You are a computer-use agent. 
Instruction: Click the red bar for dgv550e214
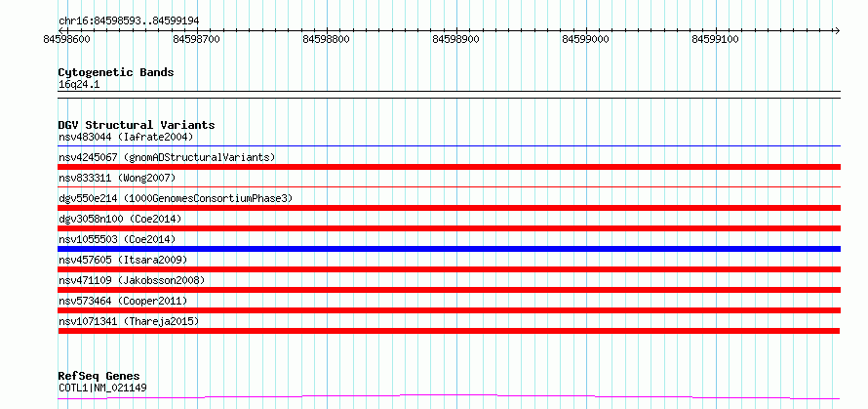[x=450, y=208]
